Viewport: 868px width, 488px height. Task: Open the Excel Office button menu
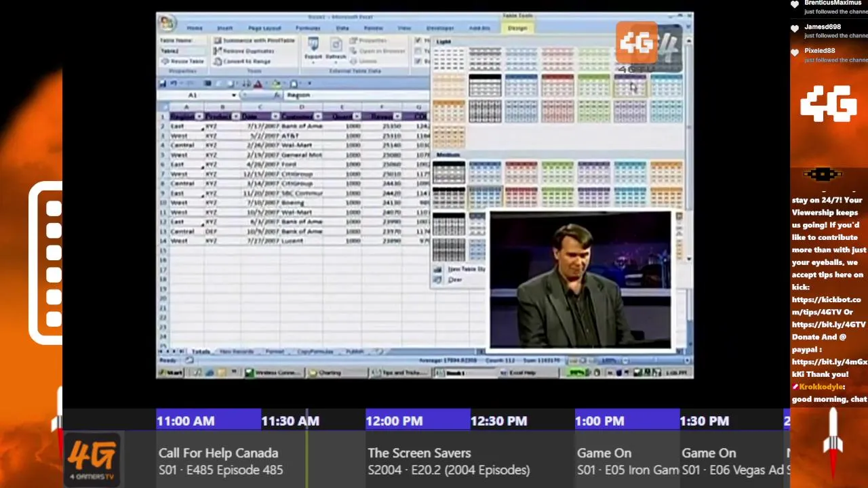coord(167,24)
